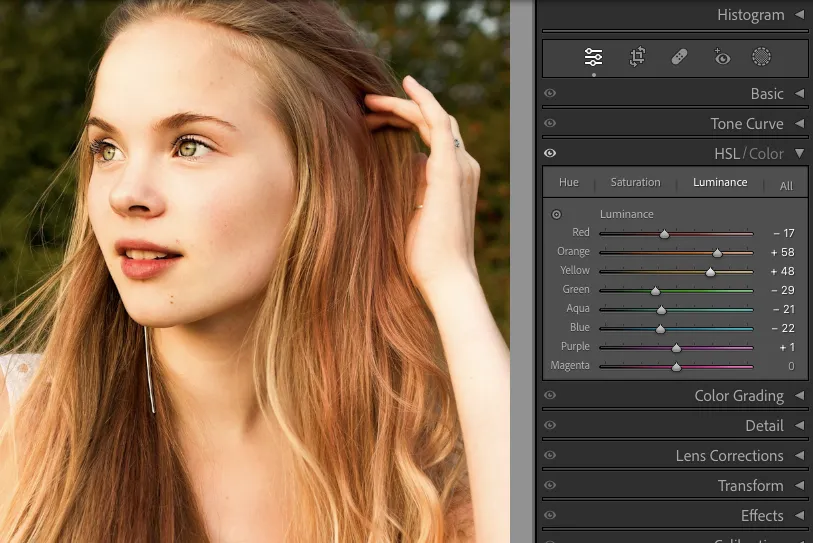Show All HSL adjustments

pyautogui.click(x=786, y=185)
